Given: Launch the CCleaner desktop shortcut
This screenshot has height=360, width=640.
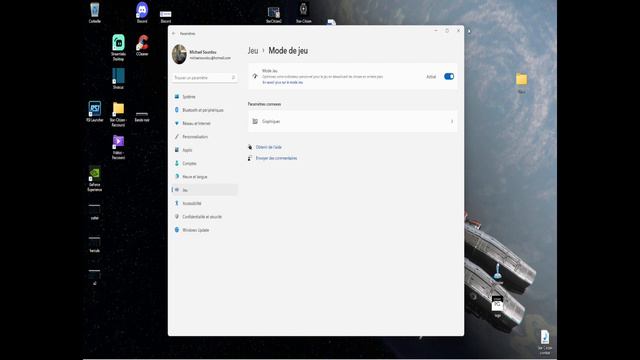Looking at the screenshot, I should (x=142, y=45).
